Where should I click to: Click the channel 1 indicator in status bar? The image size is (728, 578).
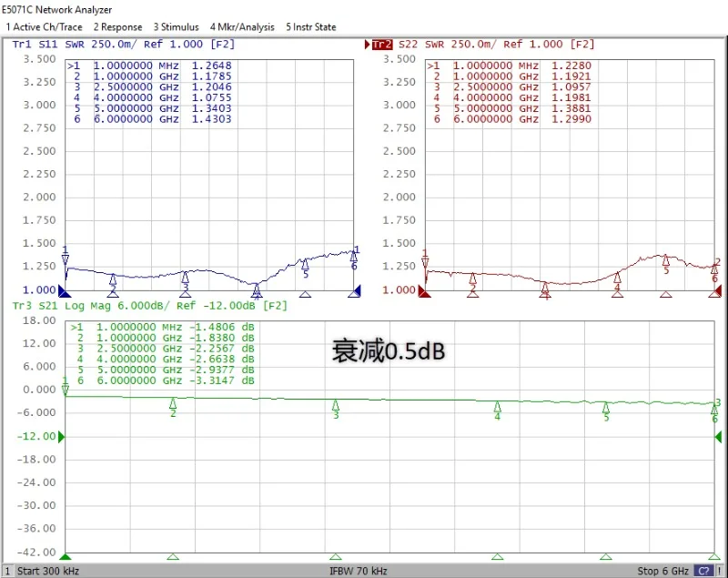click(7, 571)
